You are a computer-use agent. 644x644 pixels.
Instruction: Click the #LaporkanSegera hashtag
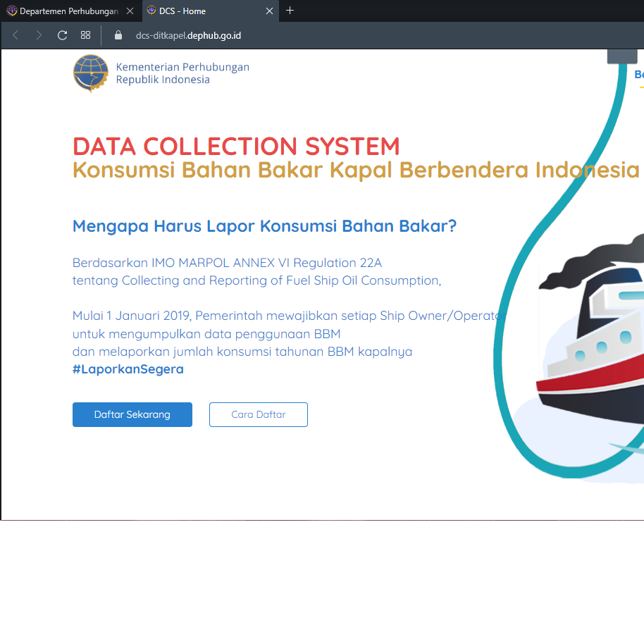click(128, 369)
